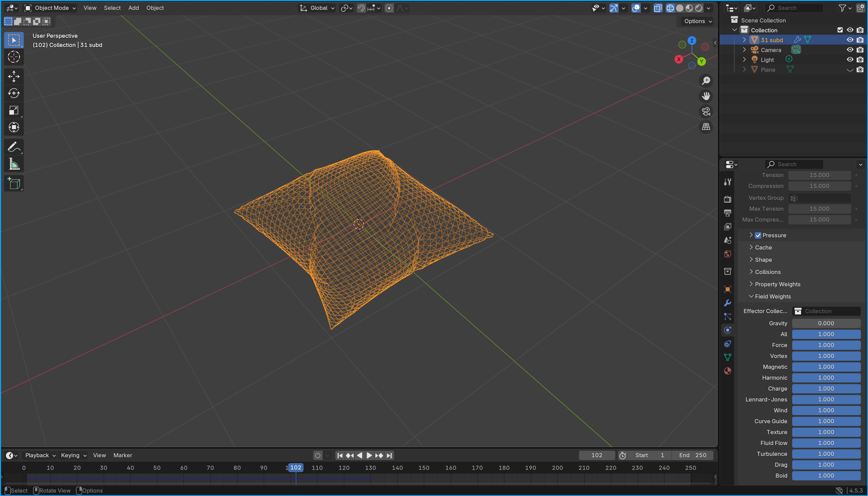Screen dimensions: 868x496
Task: Switch to rendered viewport shading
Action: [x=699, y=8]
